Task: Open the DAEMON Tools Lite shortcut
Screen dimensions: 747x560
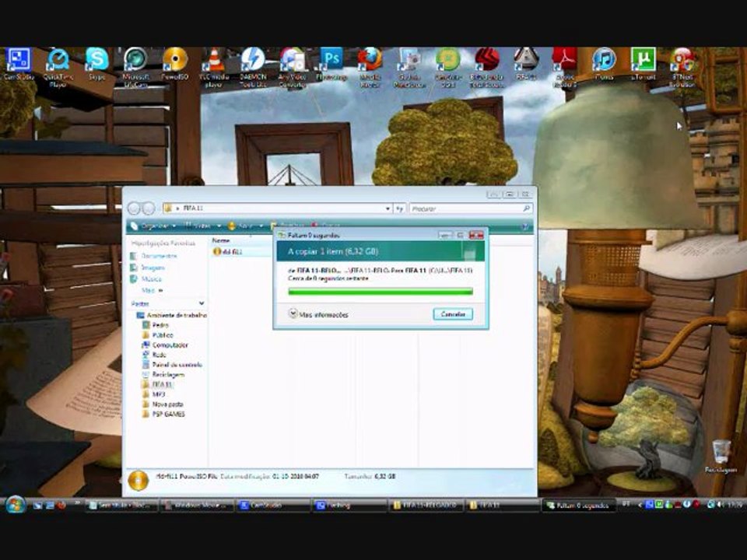Action: pyautogui.click(x=253, y=68)
